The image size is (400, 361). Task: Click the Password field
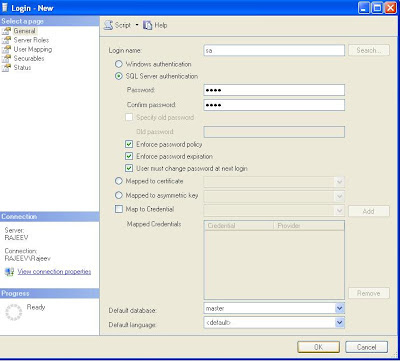click(274, 90)
